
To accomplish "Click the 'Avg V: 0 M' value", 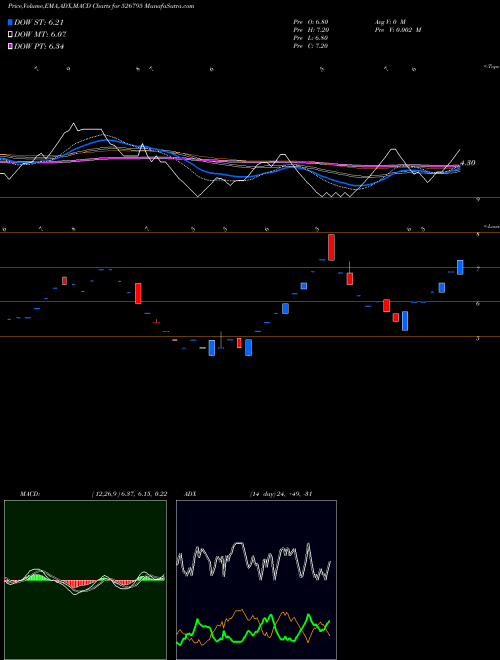I will pyautogui.click(x=390, y=21).
